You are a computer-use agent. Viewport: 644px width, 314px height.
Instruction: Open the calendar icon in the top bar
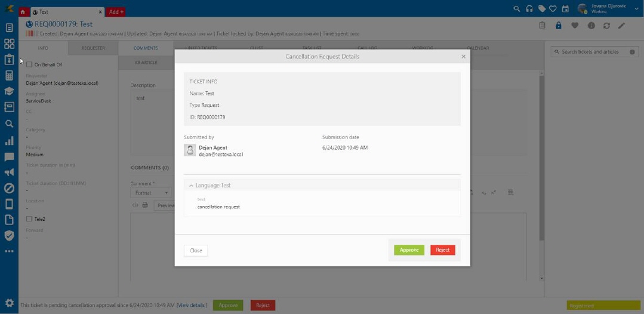tap(565, 9)
